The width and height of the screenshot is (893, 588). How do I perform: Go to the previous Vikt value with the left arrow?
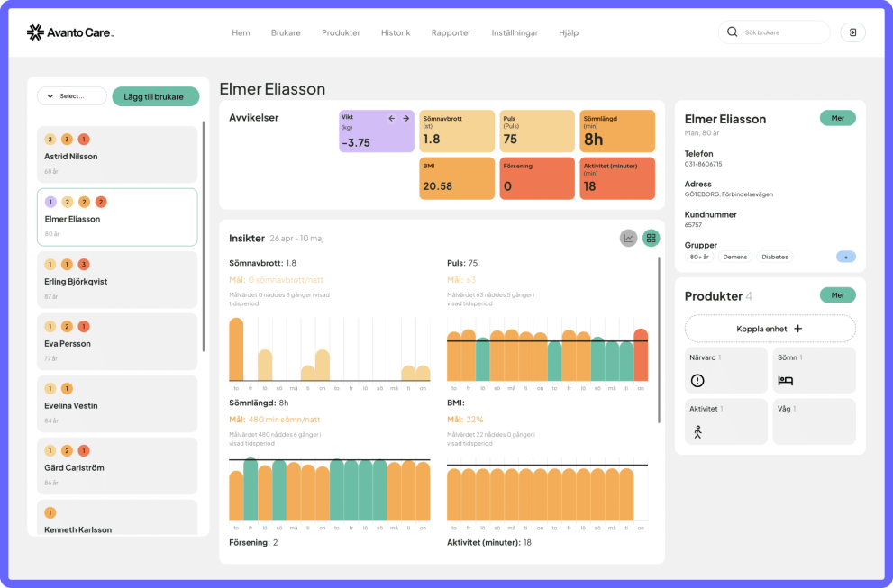click(391, 118)
